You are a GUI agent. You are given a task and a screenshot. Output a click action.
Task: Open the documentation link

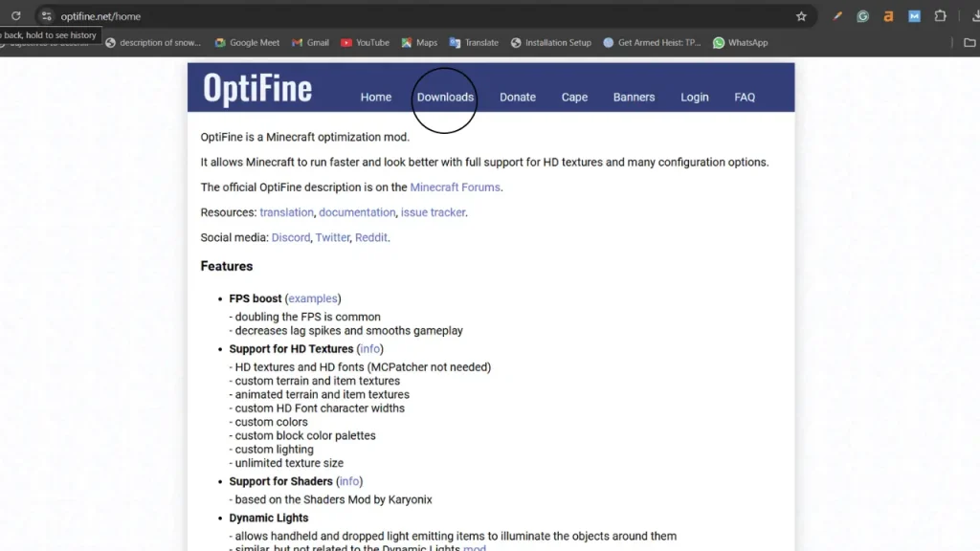[x=357, y=212]
